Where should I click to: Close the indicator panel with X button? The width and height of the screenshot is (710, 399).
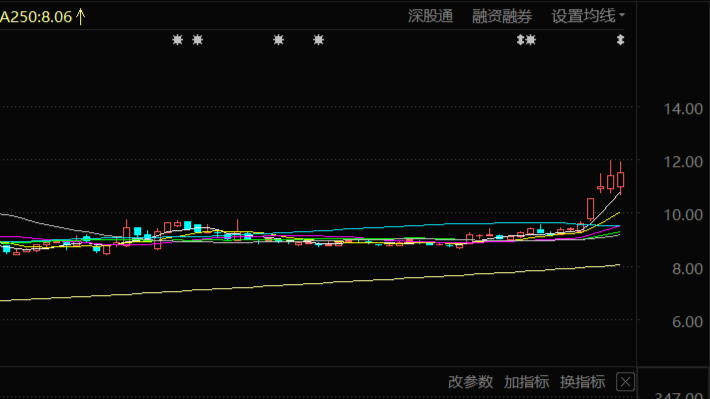coord(625,382)
